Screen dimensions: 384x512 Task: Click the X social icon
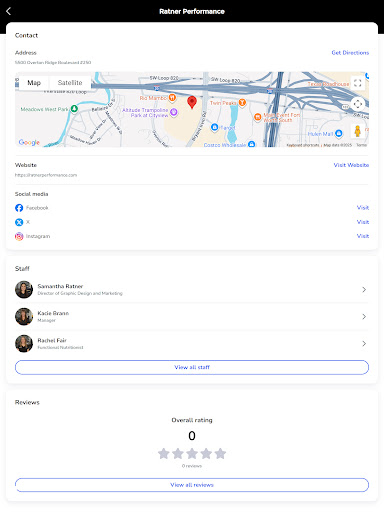click(19, 222)
